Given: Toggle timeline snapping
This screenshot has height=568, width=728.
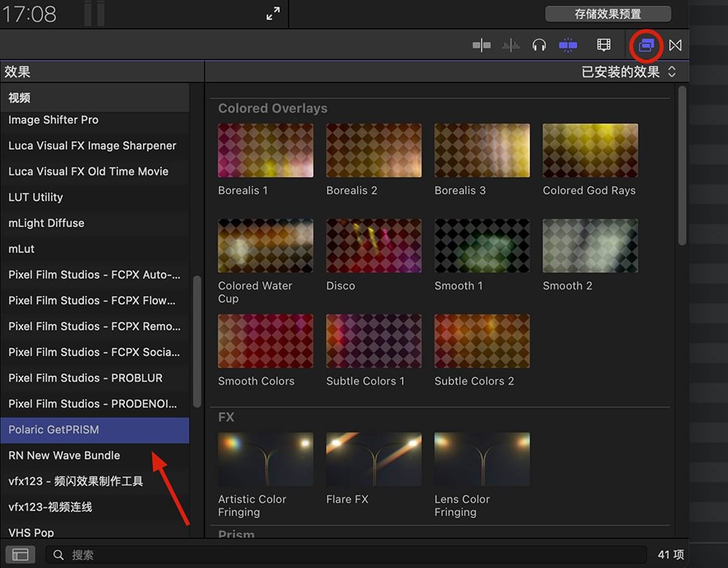Looking at the screenshot, I should point(568,45).
